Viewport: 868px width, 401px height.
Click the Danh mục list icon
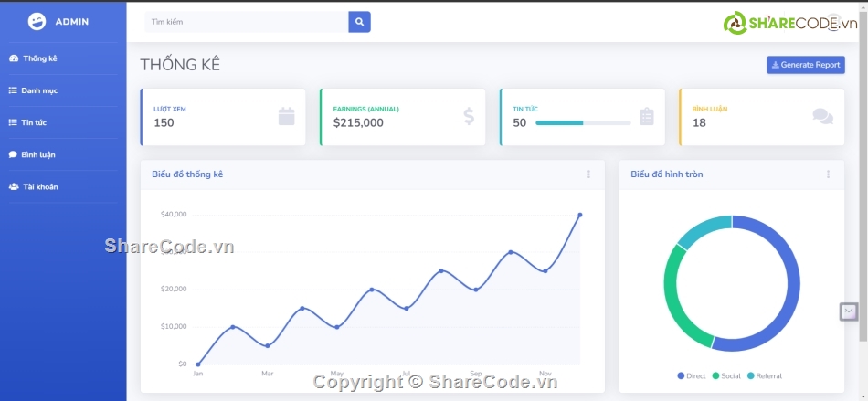13,90
